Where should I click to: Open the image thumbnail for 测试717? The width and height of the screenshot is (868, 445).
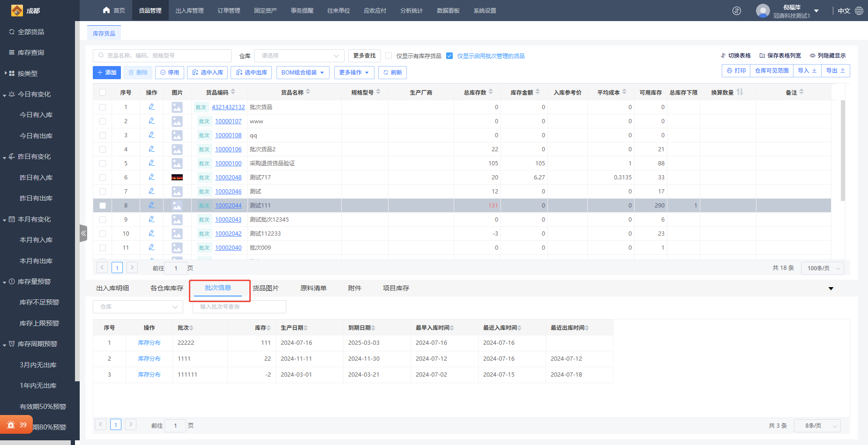tap(177, 178)
